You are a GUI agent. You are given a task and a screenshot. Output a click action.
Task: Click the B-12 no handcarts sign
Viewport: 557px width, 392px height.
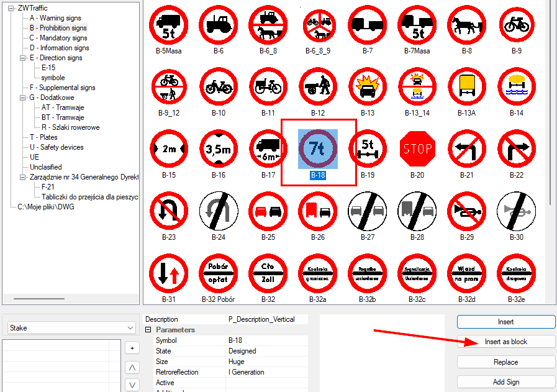coord(318,87)
